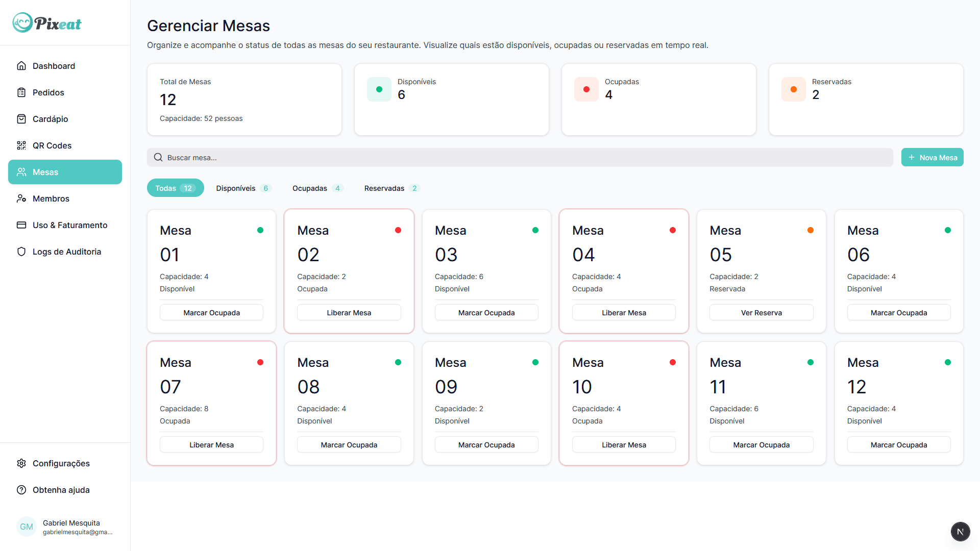
Task: Click the Membros user-settings icon
Action: tap(21, 198)
